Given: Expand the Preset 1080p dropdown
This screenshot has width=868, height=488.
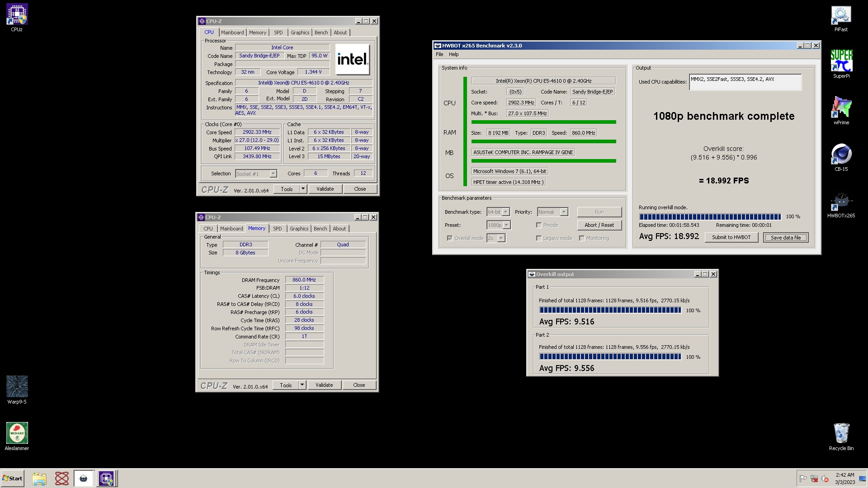Looking at the screenshot, I should coord(506,225).
